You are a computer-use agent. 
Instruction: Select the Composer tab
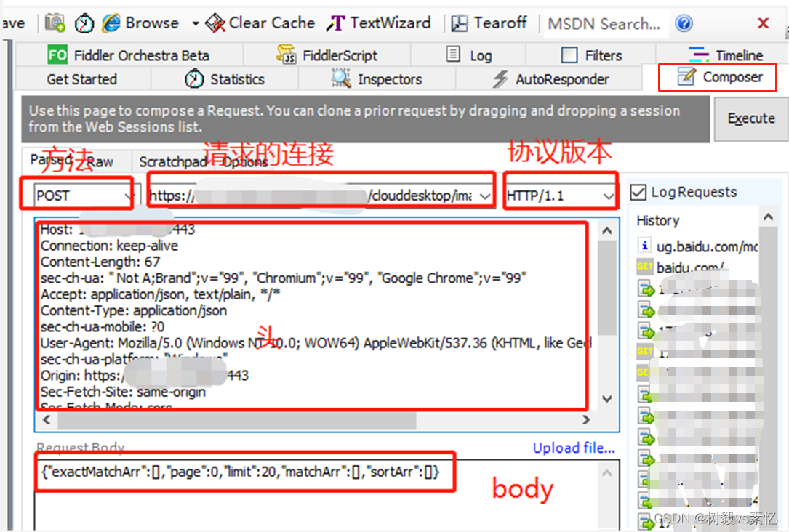(718, 78)
